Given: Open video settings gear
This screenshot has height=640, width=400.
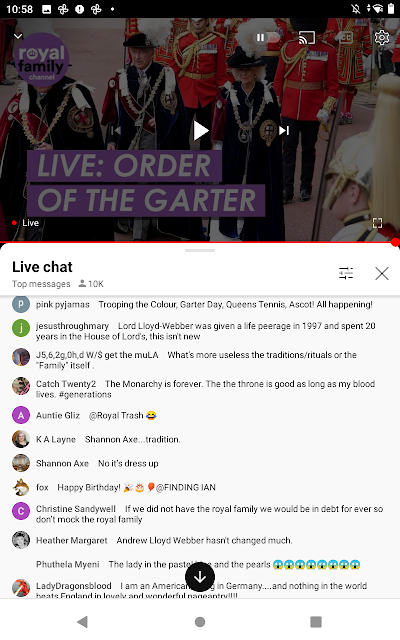Looking at the screenshot, I should pyautogui.click(x=382, y=38).
